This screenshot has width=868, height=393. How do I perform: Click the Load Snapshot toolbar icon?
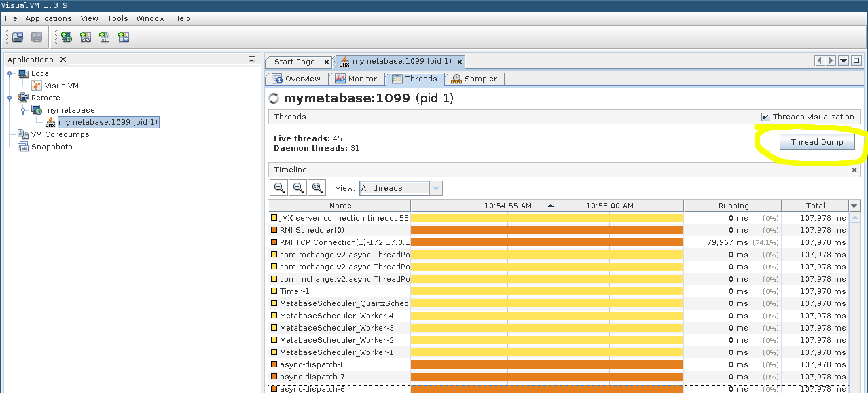[x=18, y=37]
